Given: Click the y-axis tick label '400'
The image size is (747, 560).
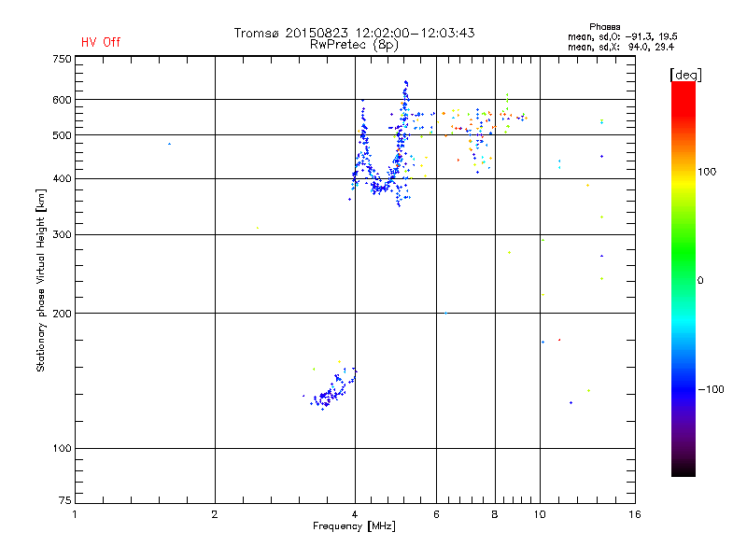Looking at the screenshot, I should click(x=62, y=178).
